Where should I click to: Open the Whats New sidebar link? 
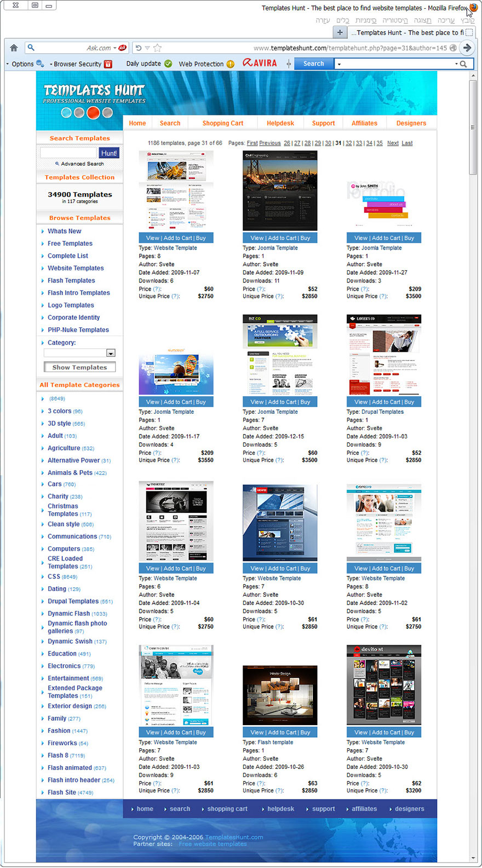point(64,231)
